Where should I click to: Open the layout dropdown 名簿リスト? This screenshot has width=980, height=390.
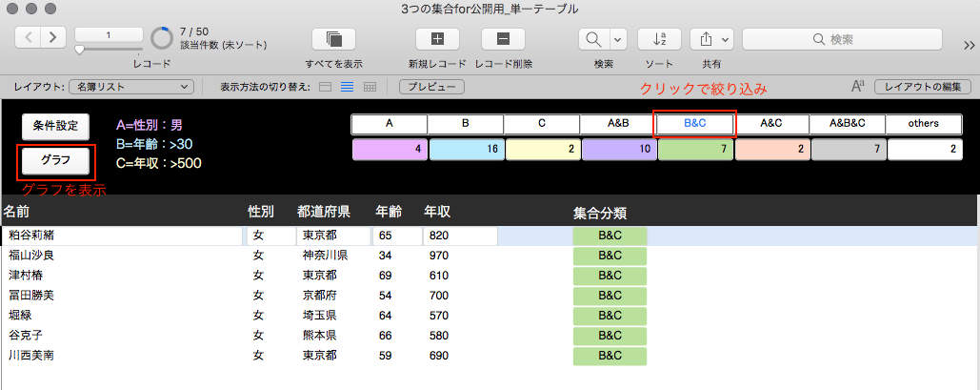(x=131, y=87)
